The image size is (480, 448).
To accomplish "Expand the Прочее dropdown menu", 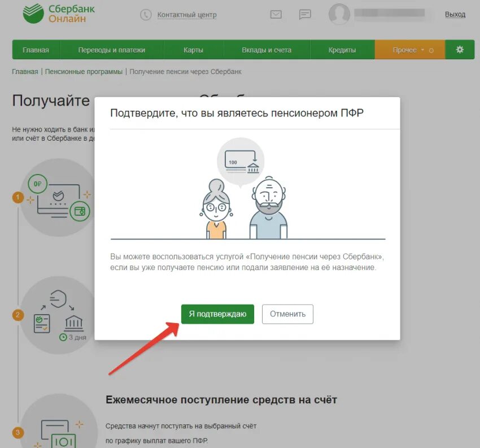I will tap(410, 50).
